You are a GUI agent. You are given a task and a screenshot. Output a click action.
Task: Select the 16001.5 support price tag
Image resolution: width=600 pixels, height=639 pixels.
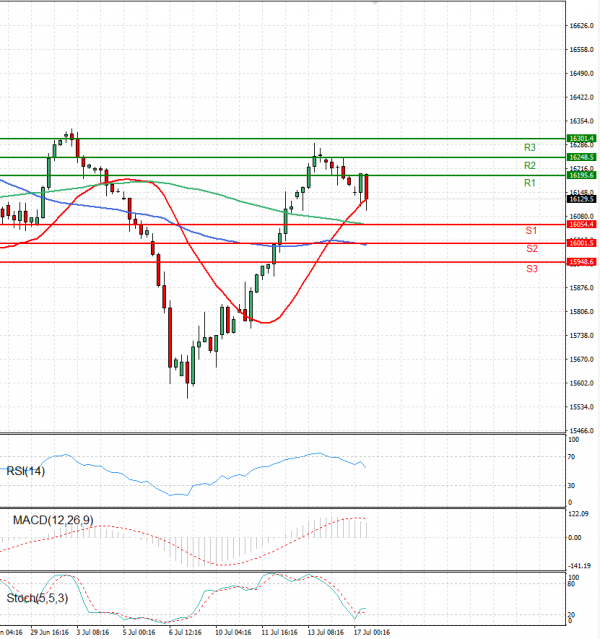click(582, 243)
